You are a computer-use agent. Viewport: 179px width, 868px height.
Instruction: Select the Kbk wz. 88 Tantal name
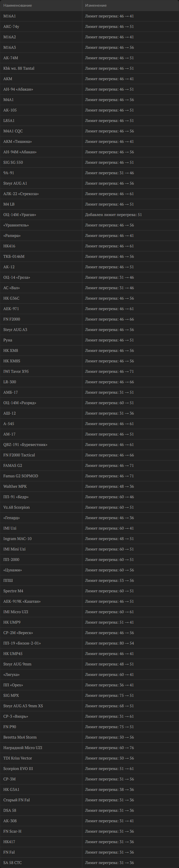19,68
